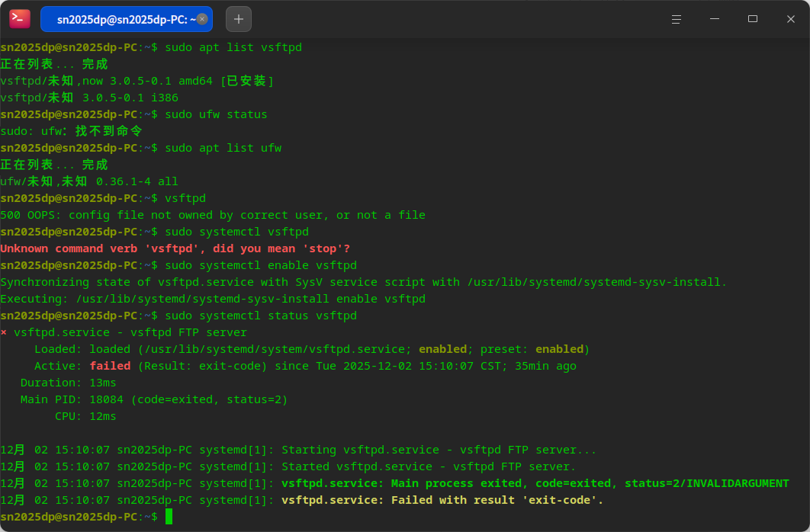This screenshot has height=532, width=810.
Task: Click the "Failed with result 'exit-code'" log entry
Action: [302, 500]
